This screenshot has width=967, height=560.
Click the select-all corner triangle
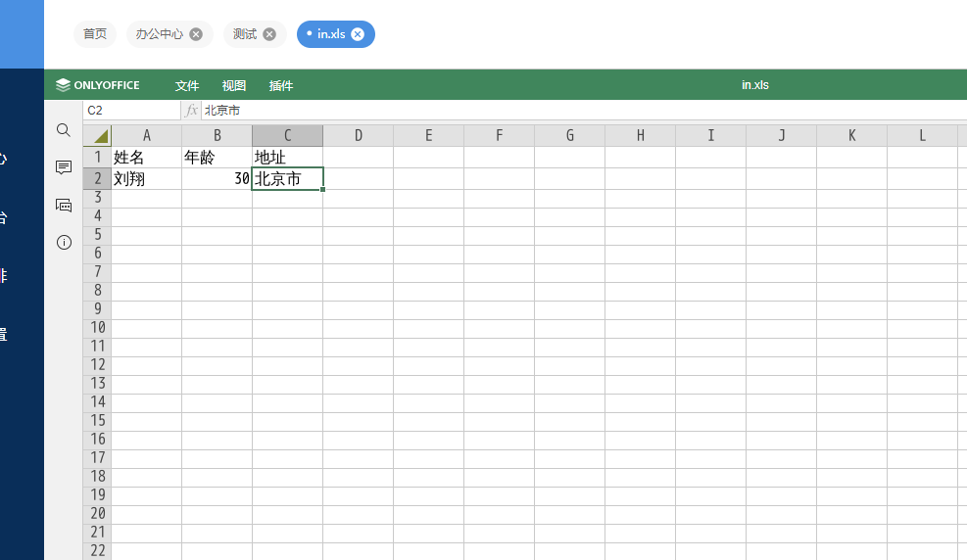click(x=97, y=135)
